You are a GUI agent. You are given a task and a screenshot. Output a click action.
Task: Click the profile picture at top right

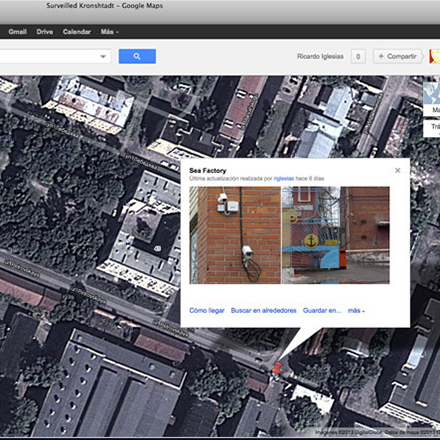(435, 56)
